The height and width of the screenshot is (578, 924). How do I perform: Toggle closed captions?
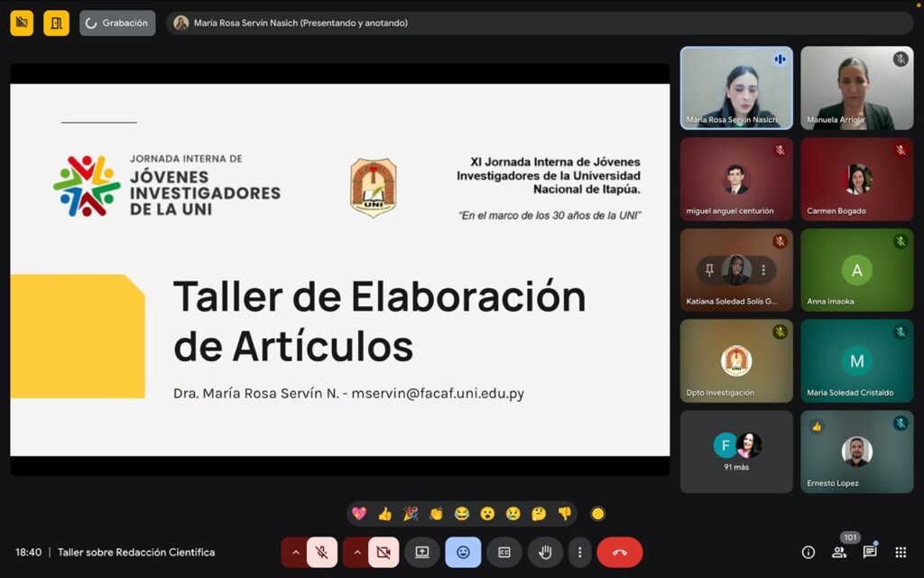click(504, 552)
